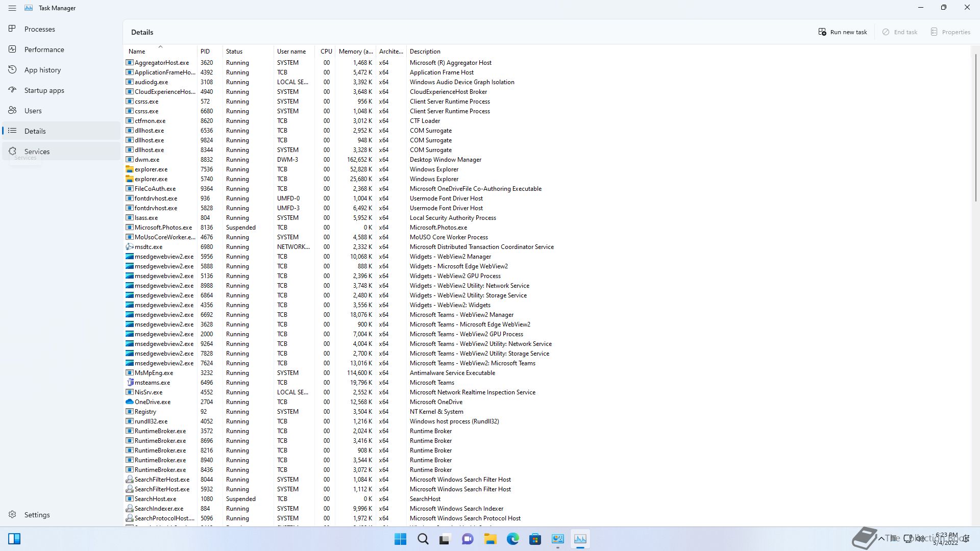Sort by the CPU column header
Image resolution: width=980 pixels, height=551 pixels.
(325, 52)
